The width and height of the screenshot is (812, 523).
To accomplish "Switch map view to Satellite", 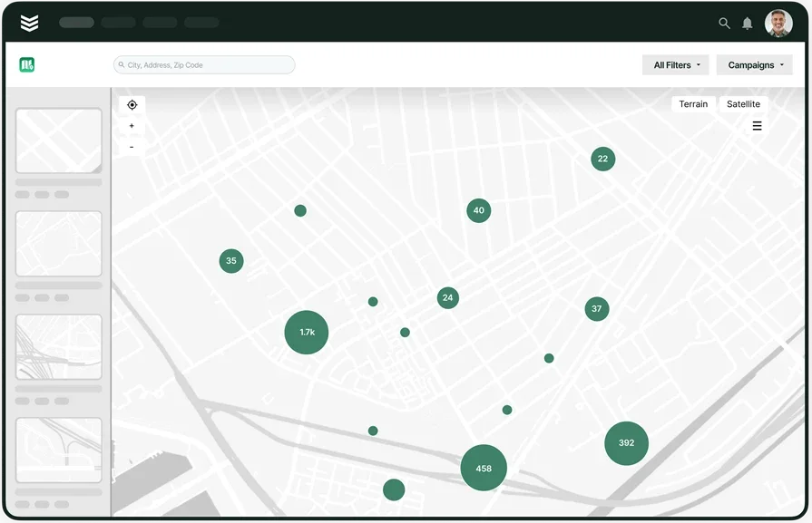I will [x=743, y=103].
